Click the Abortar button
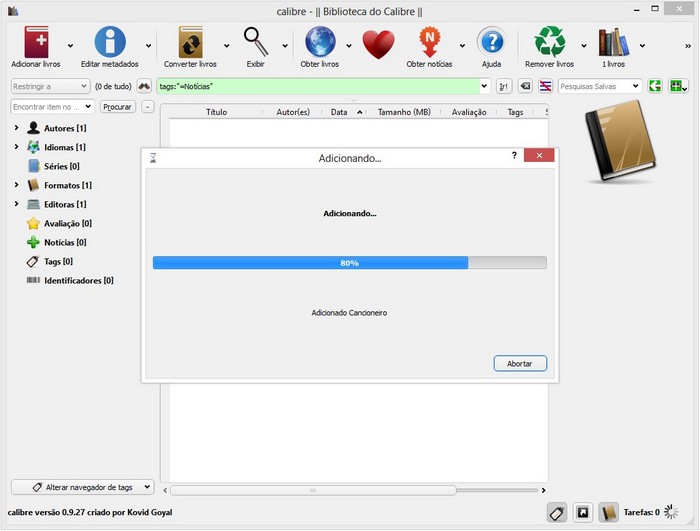 (x=520, y=364)
